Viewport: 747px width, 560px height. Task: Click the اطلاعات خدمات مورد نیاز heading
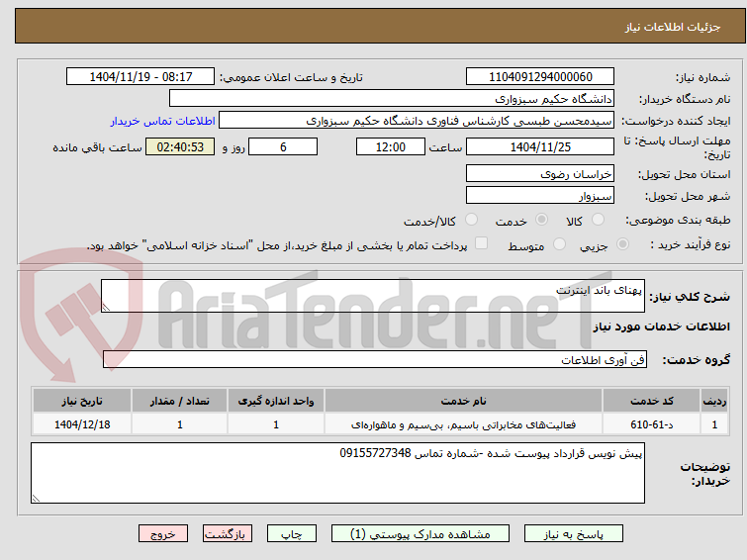(661, 327)
